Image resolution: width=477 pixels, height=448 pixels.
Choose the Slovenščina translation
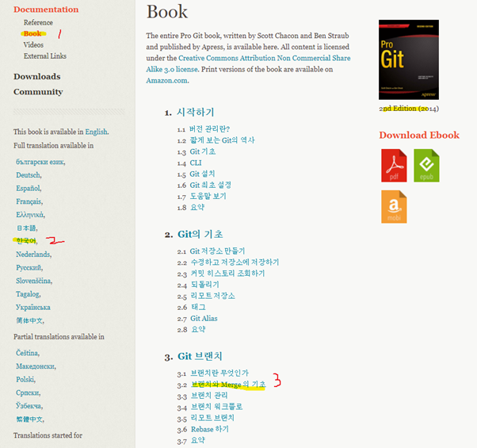pos(34,281)
